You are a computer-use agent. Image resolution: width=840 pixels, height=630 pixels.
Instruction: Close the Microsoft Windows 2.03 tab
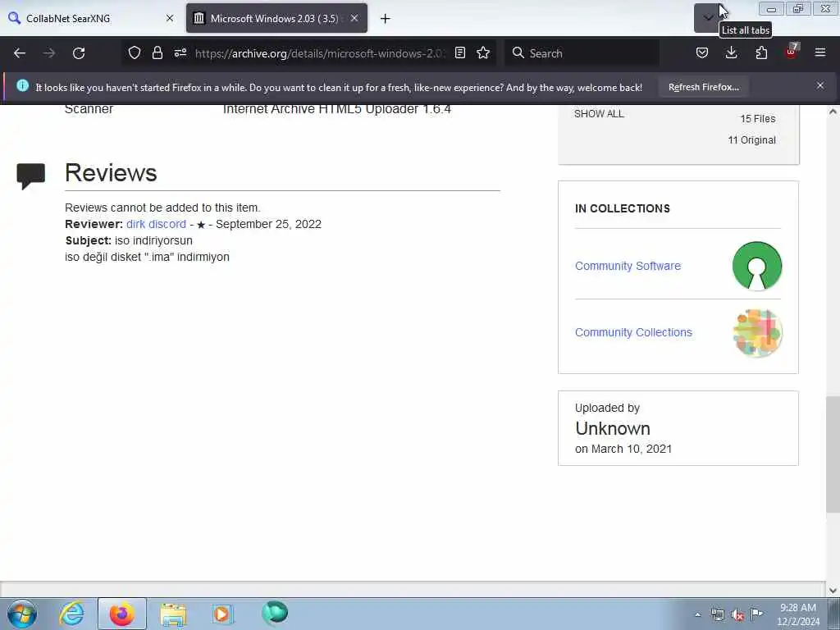(x=354, y=18)
